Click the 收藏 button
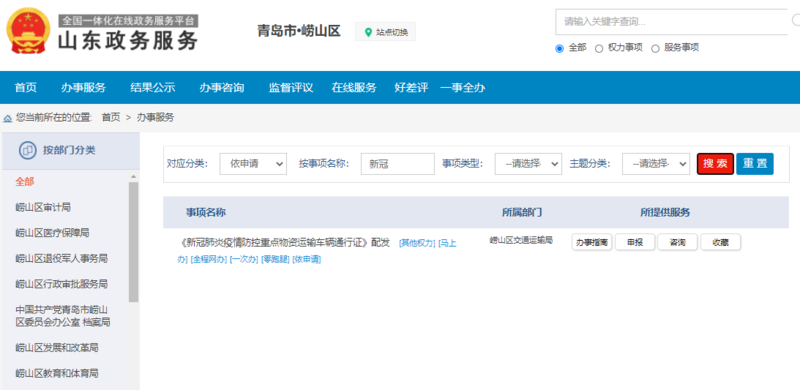The width and height of the screenshot is (800, 390). click(x=720, y=242)
